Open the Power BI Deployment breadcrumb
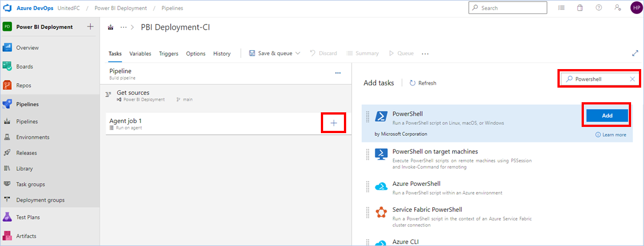This screenshot has height=246, width=644. tap(121, 8)
